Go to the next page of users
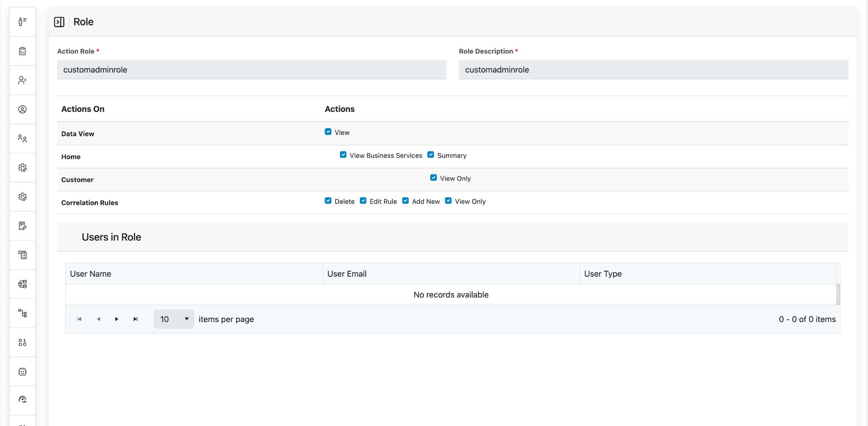868x426 pixels. (x=117, y=319)
